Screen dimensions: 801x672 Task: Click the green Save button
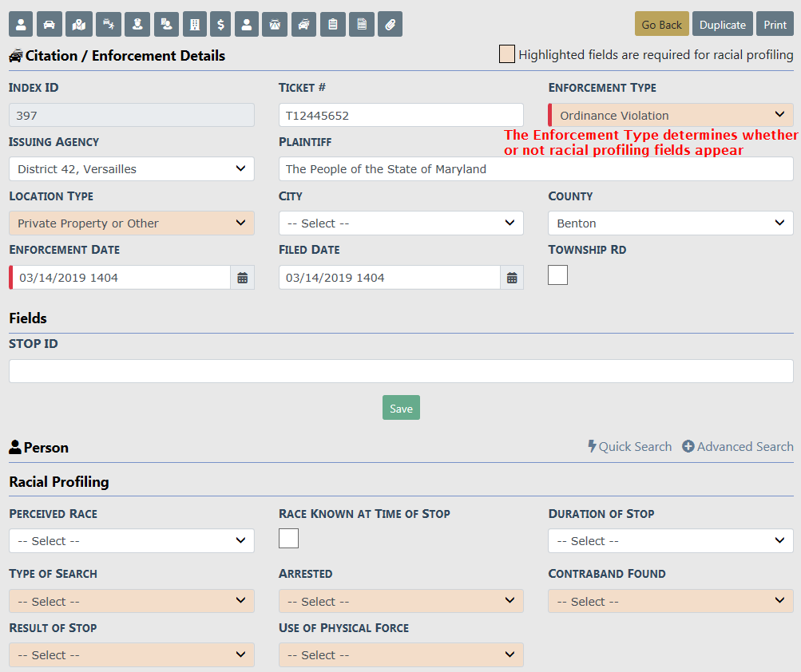pyautogui.click(x=401, y=409)
